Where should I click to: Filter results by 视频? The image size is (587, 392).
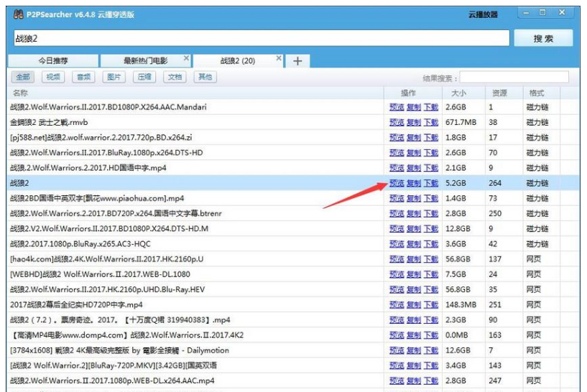click(x=53, y=77)
